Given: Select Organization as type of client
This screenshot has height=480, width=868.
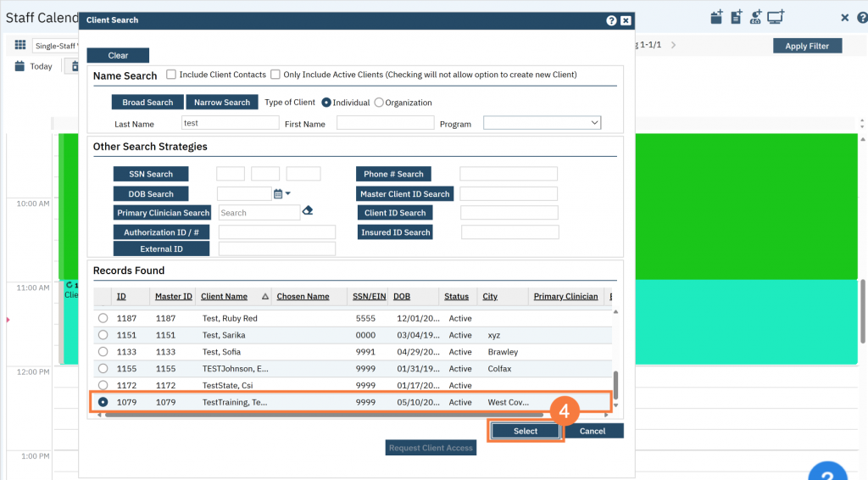Looking at the screenshot, I should pyautogui.click(x=379, y=103).
